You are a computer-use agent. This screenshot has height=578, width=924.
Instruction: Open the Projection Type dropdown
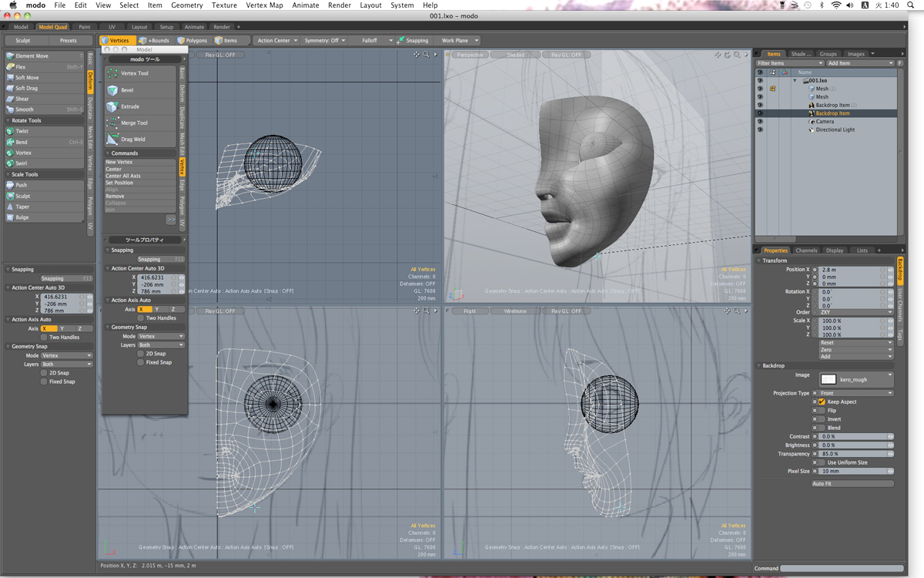point(855,393)
